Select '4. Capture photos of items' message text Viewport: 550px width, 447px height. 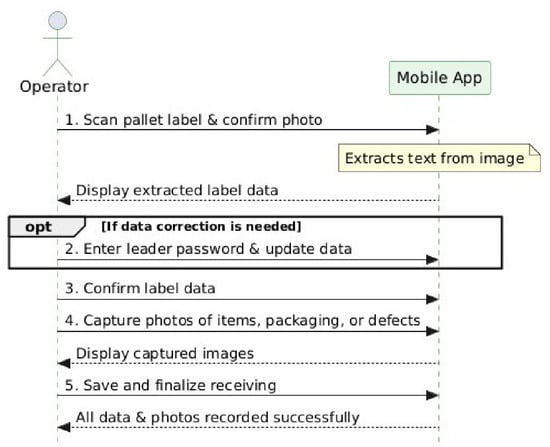tap(242, 321)
